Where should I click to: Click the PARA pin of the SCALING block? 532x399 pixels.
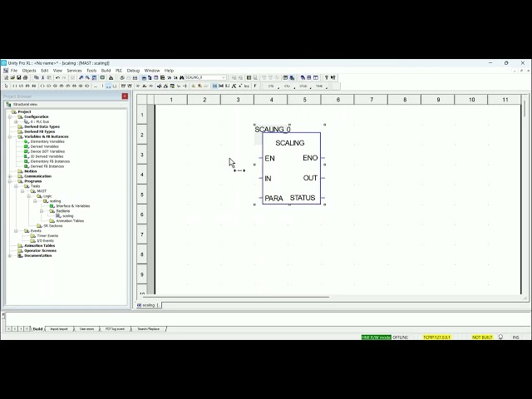click(x=273, y=198)
